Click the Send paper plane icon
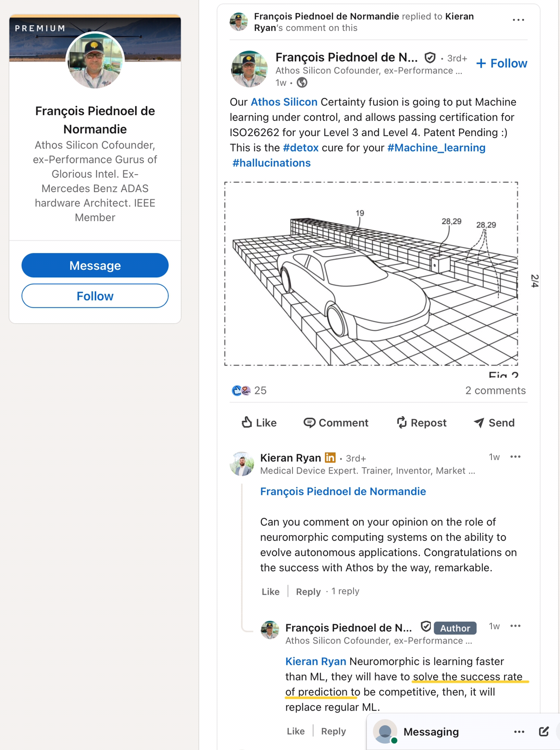The width and height of the screenshot is (560, 750). click(x=479, y=422)
